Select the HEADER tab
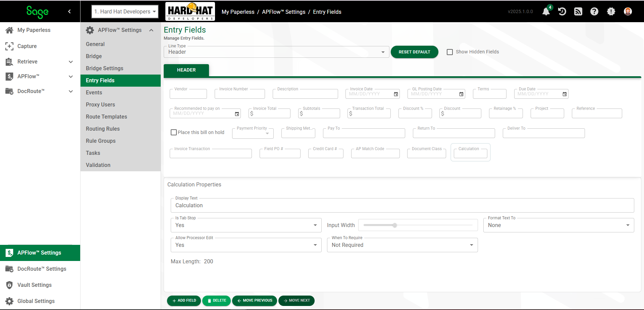 (x=186, y=70)
